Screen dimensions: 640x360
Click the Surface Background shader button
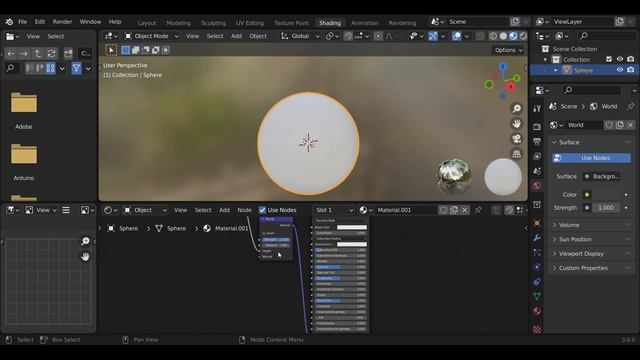coord(601,176)
